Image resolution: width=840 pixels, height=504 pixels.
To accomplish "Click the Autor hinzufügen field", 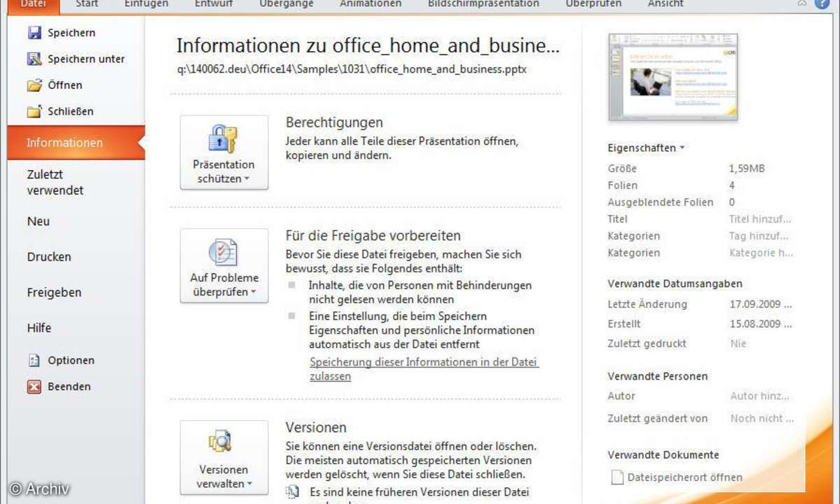I will 759,396.
